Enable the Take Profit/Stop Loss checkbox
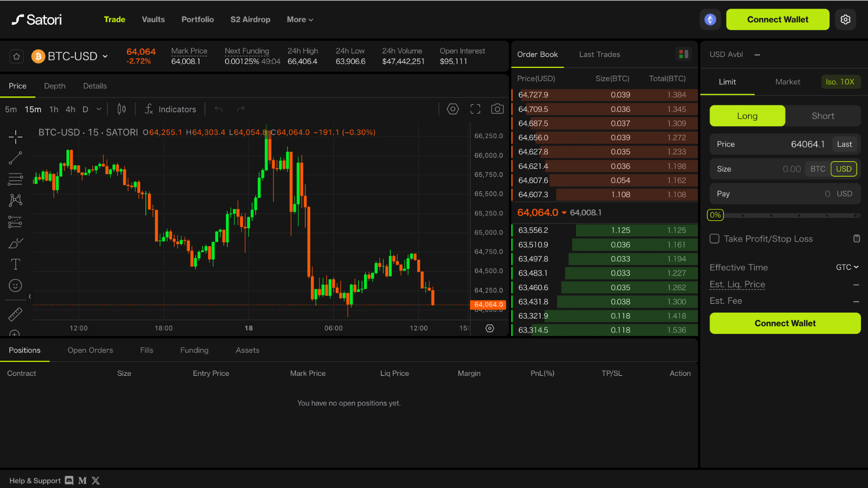Screen dimensions: 868x488 tap(714, 239)
